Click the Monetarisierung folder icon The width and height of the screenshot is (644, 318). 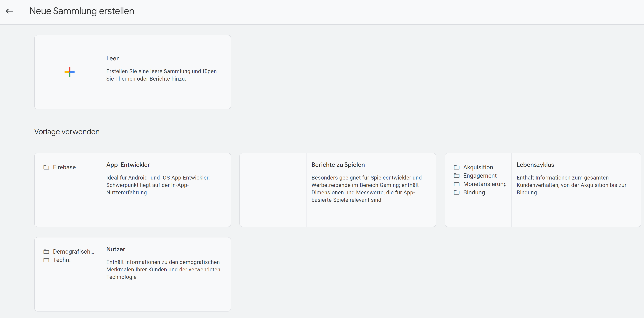[456, 184]
